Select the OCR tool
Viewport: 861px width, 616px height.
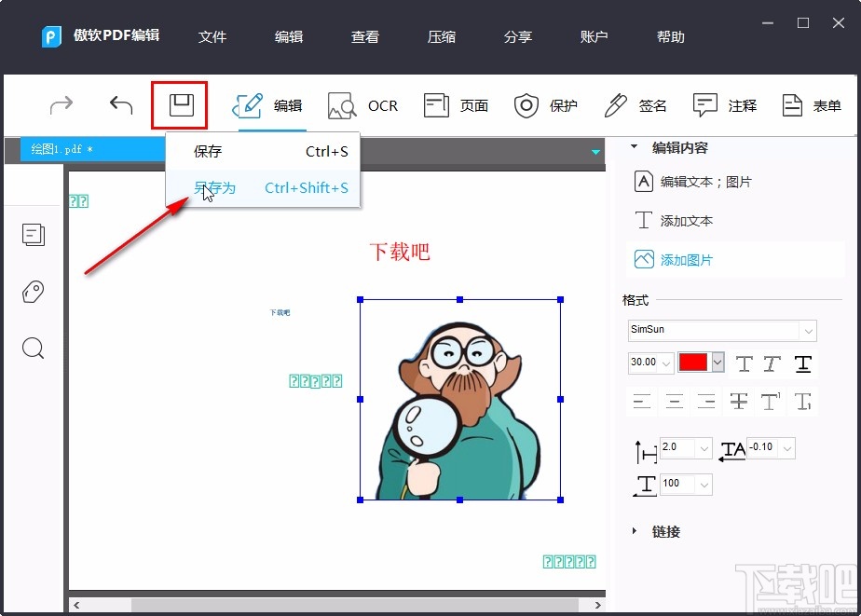coord(362,105)
